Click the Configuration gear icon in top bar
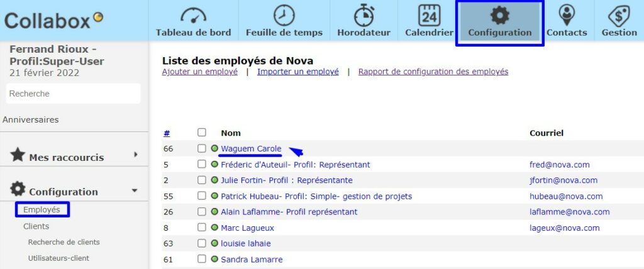 pyautogui.click(x=500, y=15)
